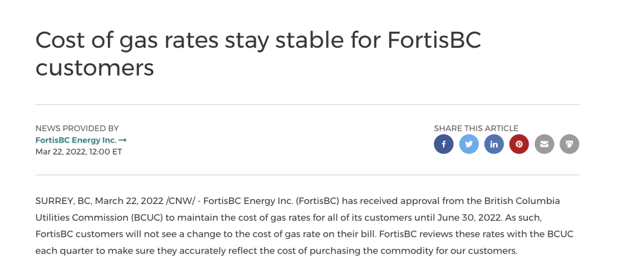Print the article using printer icon
Image resolution: width=644 pixels, height=272 pixels.
569,144
